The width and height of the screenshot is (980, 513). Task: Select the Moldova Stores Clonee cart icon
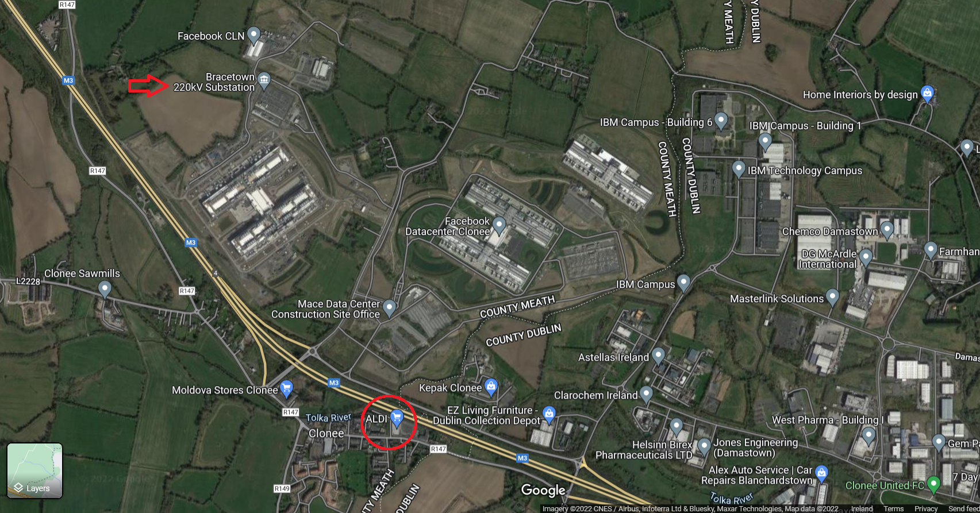tap(286, 389)
